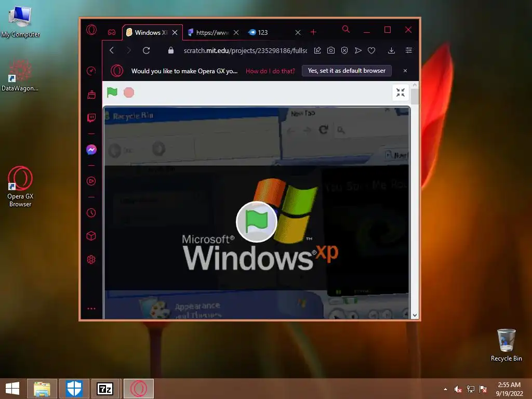532x399 pixels.
Task: Click Yes, set it as default browser
Action: pos(347,71)
